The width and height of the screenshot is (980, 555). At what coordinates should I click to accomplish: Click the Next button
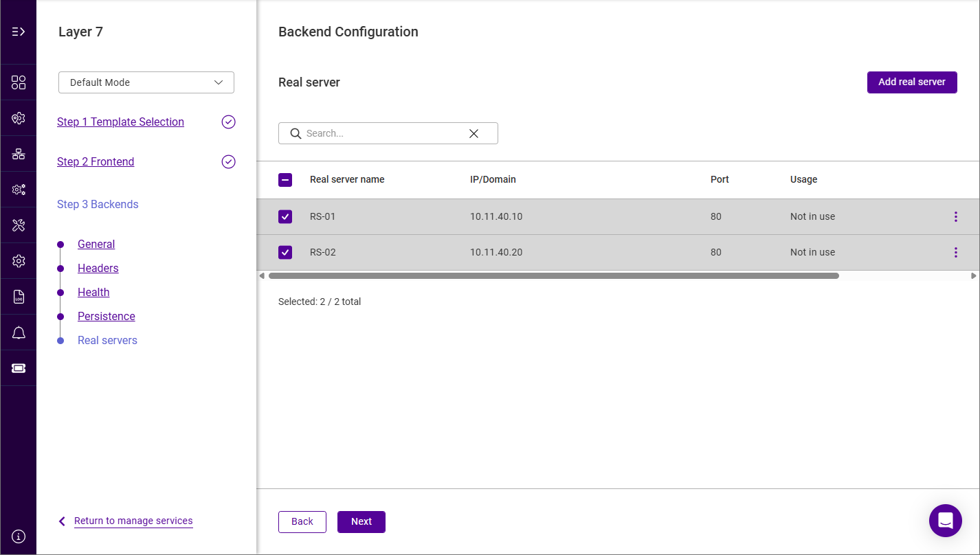coord(361,522)
